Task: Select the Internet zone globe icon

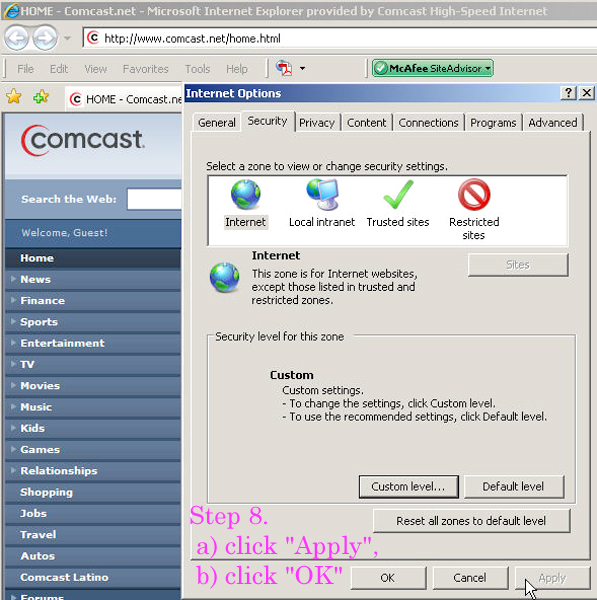Action: (245, 195)
